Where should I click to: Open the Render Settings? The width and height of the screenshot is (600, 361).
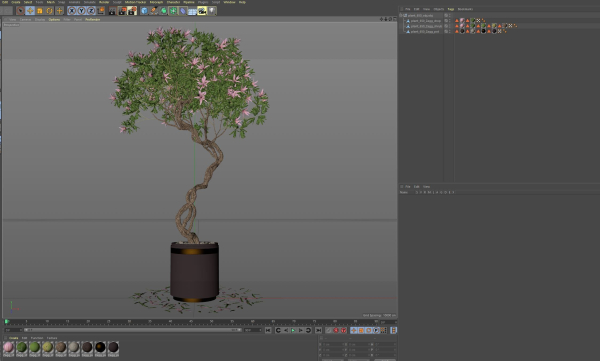[x=132, y=11]
